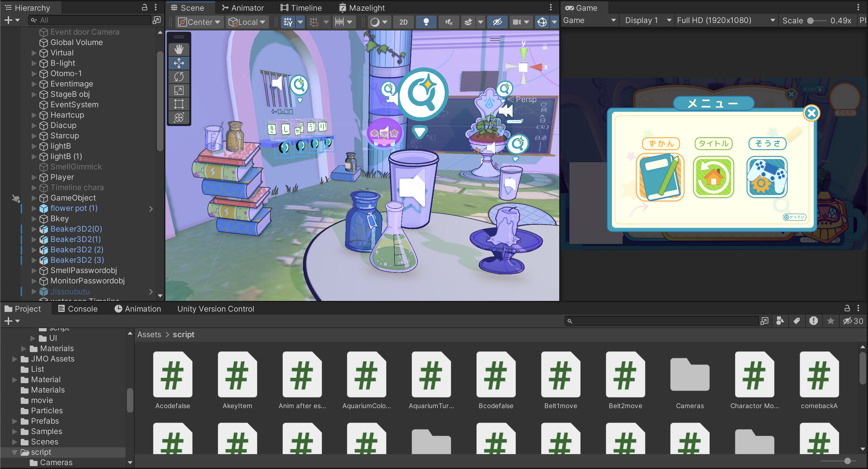Click the Assets breadcrumb link
Image resolution: width=868 pixels, height=469 pixels.
pyautogui.click(x=149, y=335)
